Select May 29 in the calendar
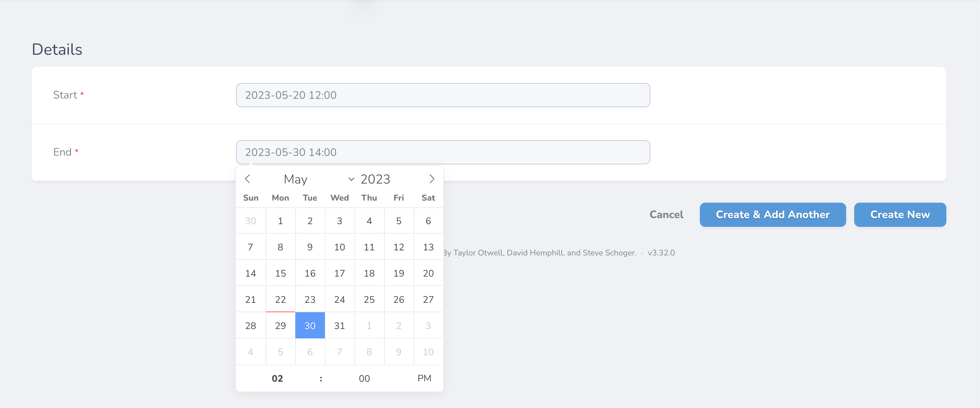This screenshot has width=980, height=408. pos(280,326)
